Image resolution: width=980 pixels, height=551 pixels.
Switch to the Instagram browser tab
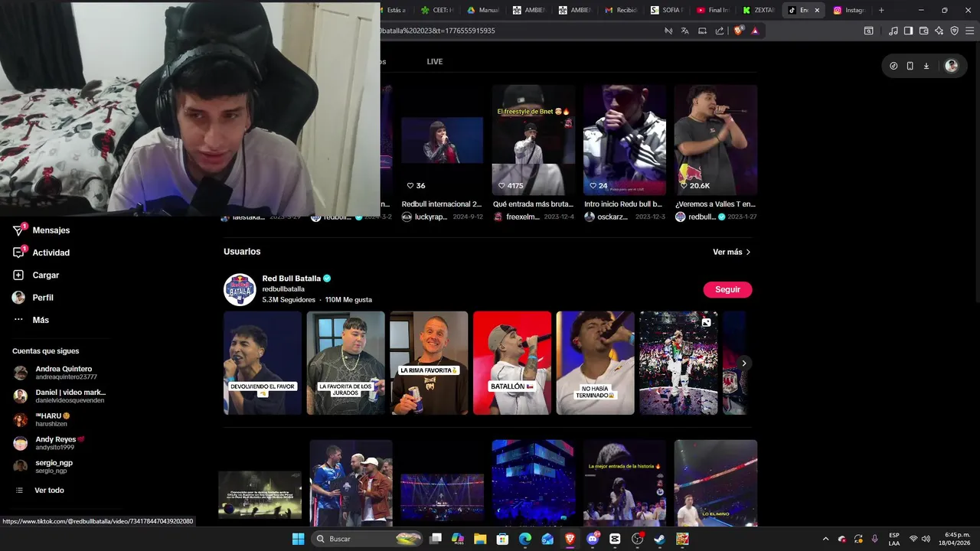(849, 10)
